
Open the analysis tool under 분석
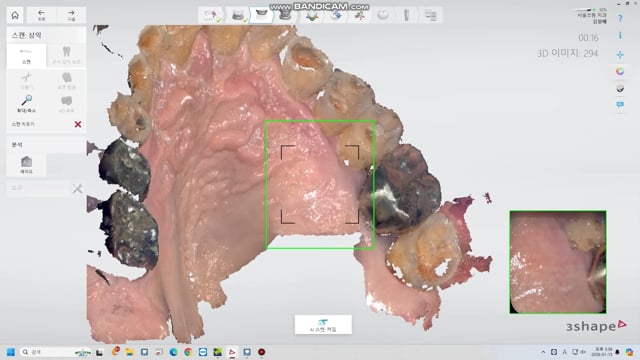(27, 164)
